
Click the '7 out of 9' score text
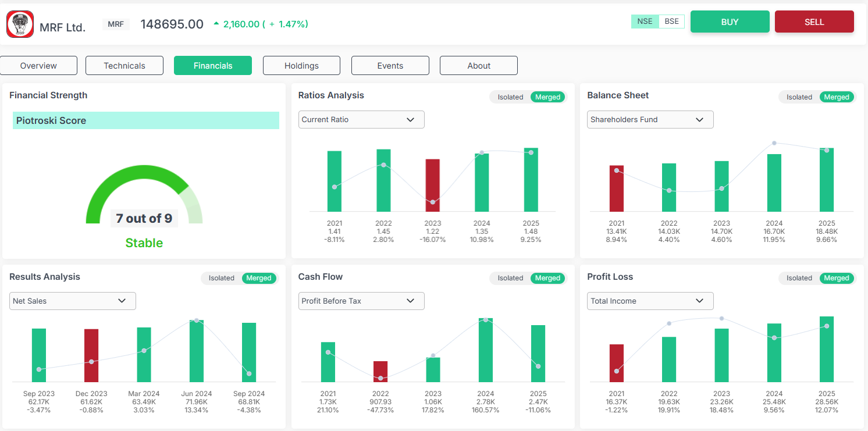point(144,219)
